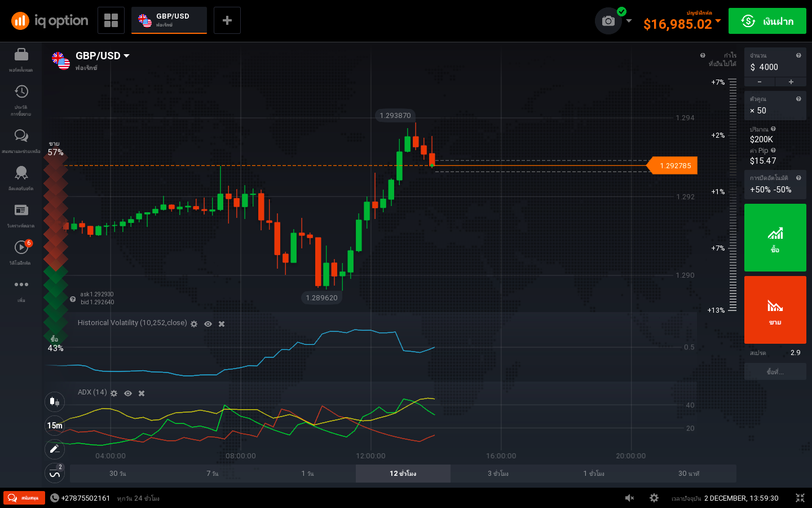
Task: Toggle fullscreen mode icon
Action: pyautogui.click(x=800, y=498)
